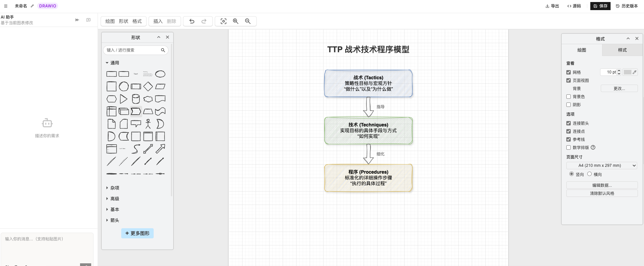Screen dimensions: 644x266
Task: Expand the 杂项 shape category
Action: tap(114, 188)
